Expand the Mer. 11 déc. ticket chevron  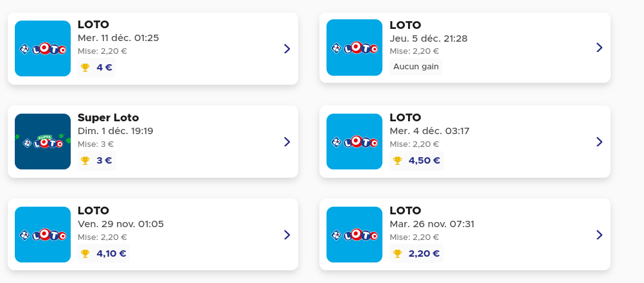click(287, 49)
